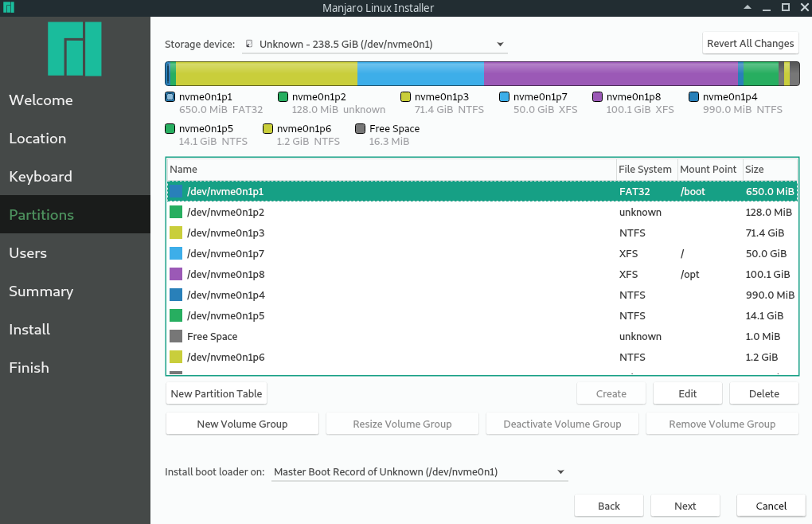Go to the Summary step
The height and width of the screenshot is (524, 812).
click(75, 291)
